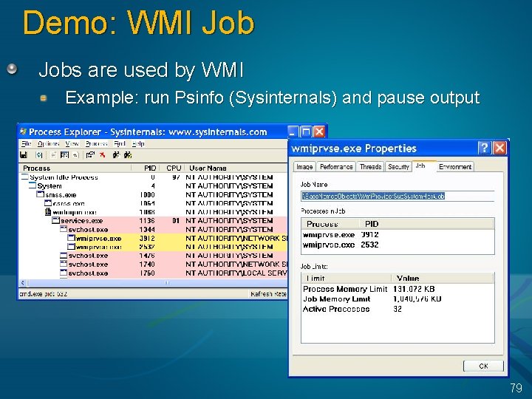The image size is (532, 399).
Task: Open the Process menu
Action: pos(96,144)
